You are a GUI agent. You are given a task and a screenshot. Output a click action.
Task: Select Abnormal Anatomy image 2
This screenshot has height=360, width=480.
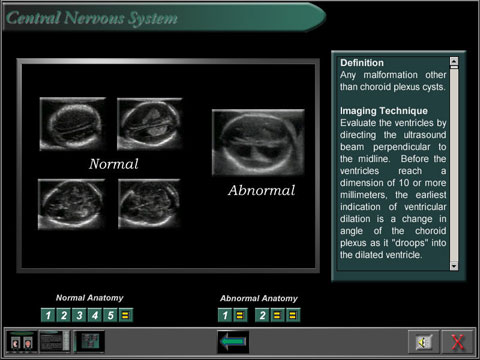point(262,315)
